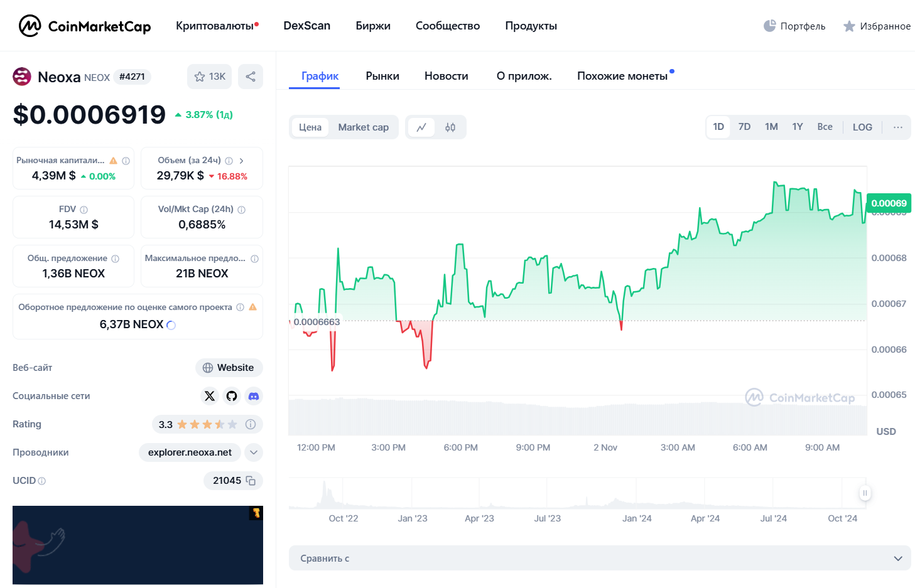
Task: Select 7D time range
Action: pos(745,127)
